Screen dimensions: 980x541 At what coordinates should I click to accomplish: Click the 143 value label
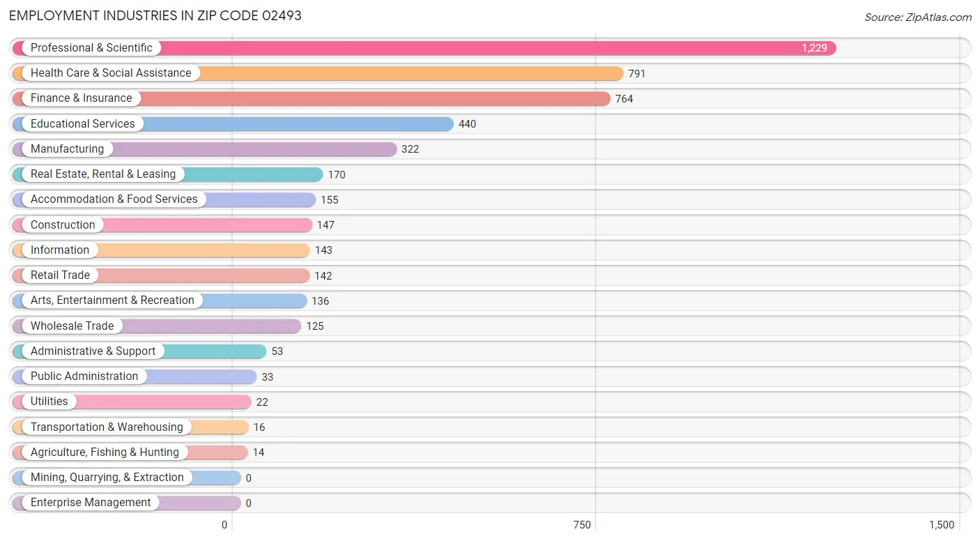tap(323, 250)
